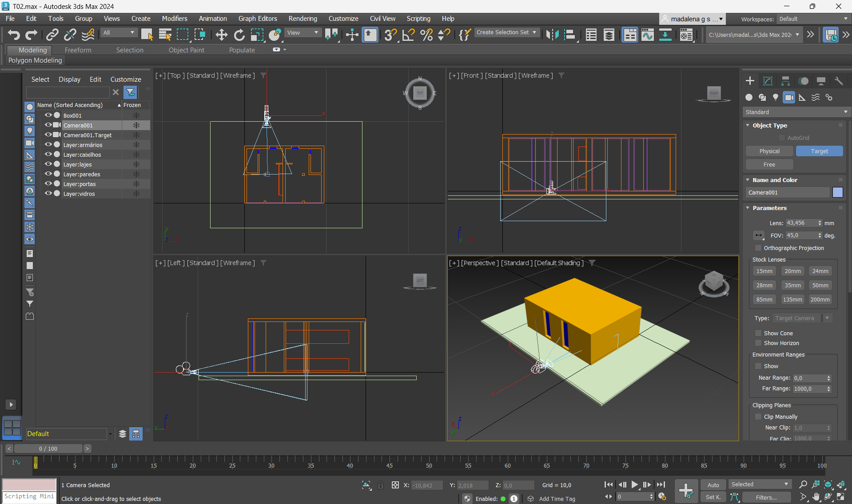Enable Orthographic Projection checkbox
852x504 pixels.
pyautogui.click(x=758, y=248)
